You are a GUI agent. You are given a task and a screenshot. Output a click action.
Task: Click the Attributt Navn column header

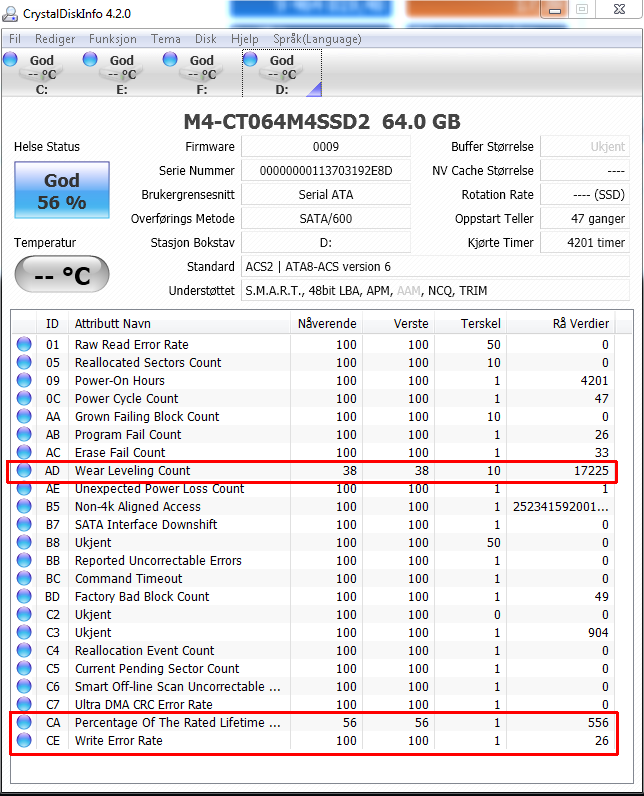(180, 323)
